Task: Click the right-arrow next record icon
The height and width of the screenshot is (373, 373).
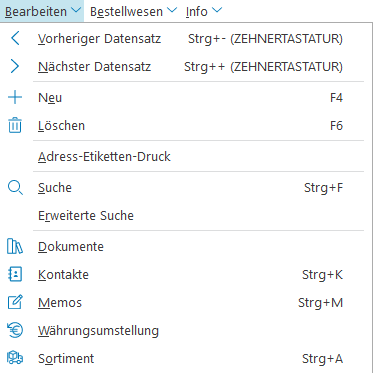Action: pos(15,67)
